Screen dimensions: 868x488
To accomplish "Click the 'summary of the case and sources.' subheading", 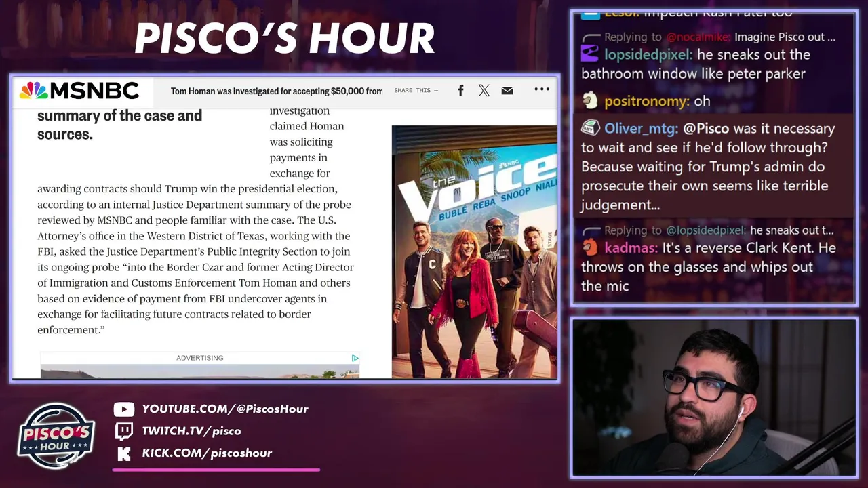I will click(119, 125).
